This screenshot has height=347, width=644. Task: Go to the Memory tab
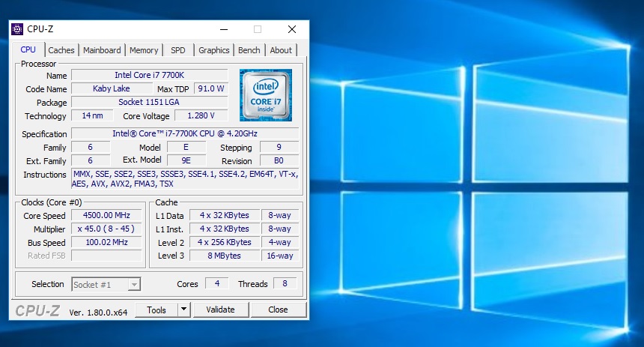(144, 50)
